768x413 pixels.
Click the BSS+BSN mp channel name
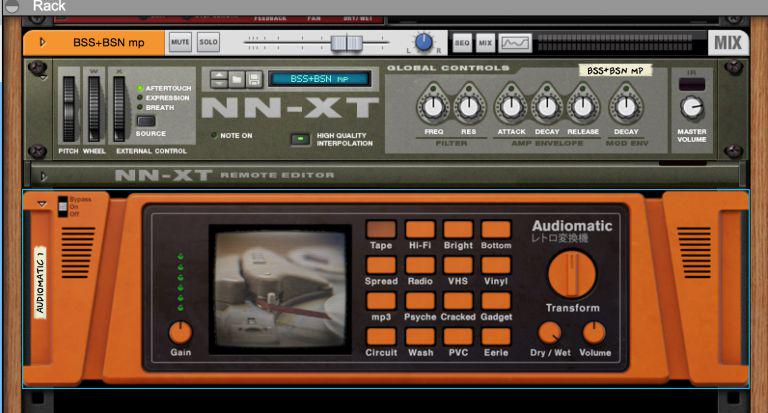tap(109, 43)
